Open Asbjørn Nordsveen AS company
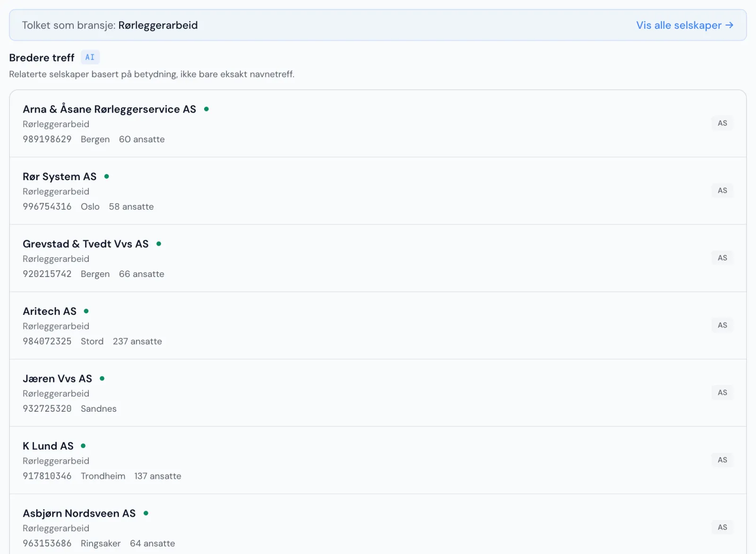 (x=79, y=513)
